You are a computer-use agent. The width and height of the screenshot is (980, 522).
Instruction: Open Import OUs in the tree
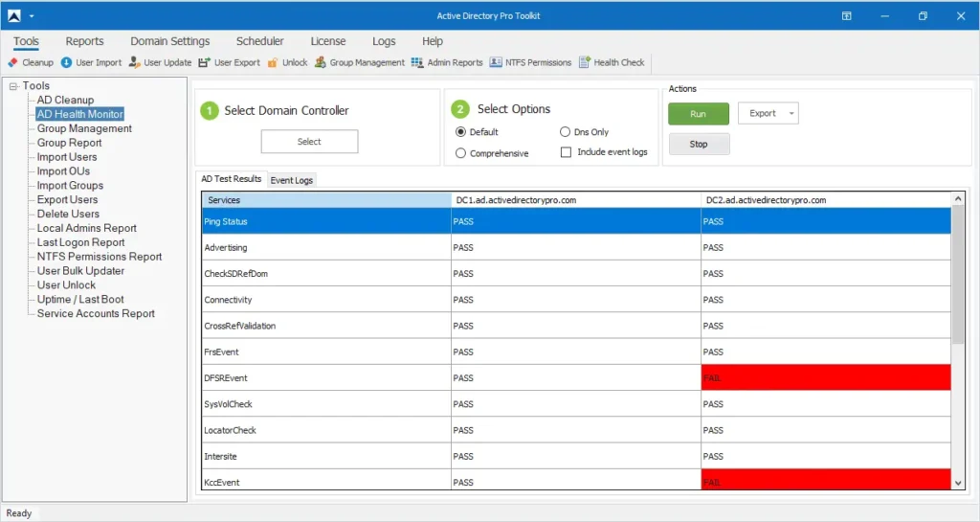63,171
